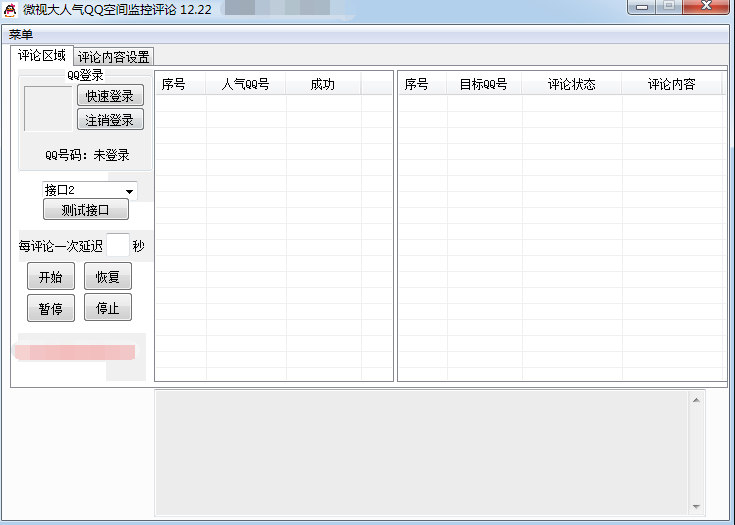Click the 评论状态 column header

571,84
